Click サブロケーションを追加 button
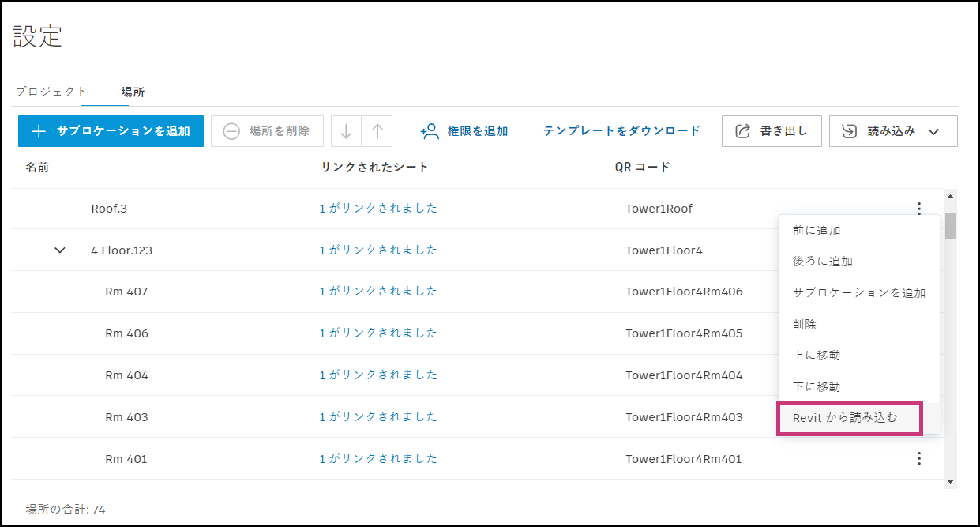Screen dimensions: 980x527 click(111, 130)
